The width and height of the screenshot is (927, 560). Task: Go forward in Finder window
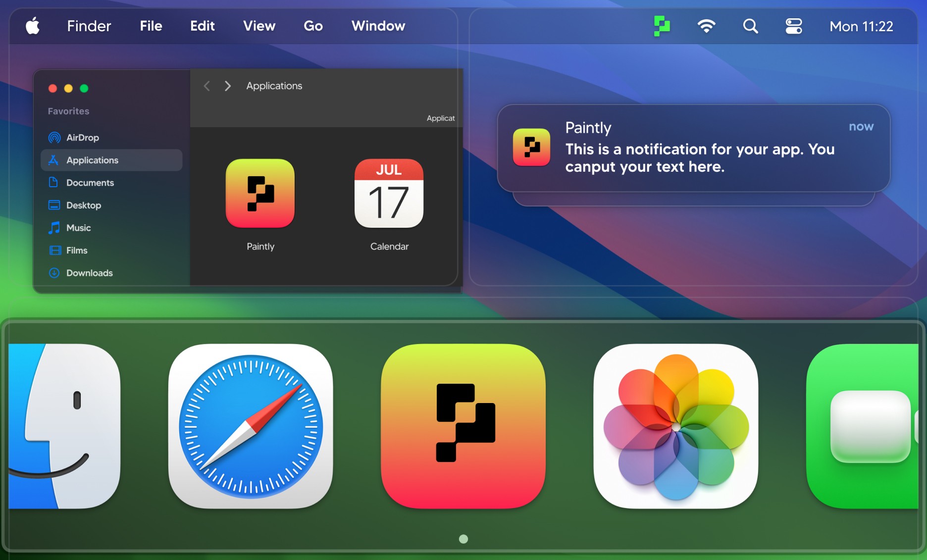[x=228, y=86]
